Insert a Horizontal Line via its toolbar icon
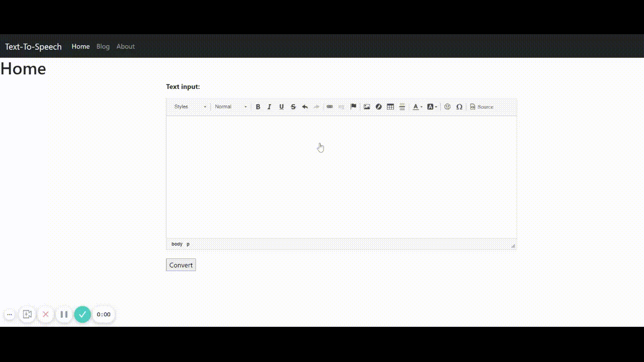The width and height of the screenshot is (644, 362). coord(402,107)
